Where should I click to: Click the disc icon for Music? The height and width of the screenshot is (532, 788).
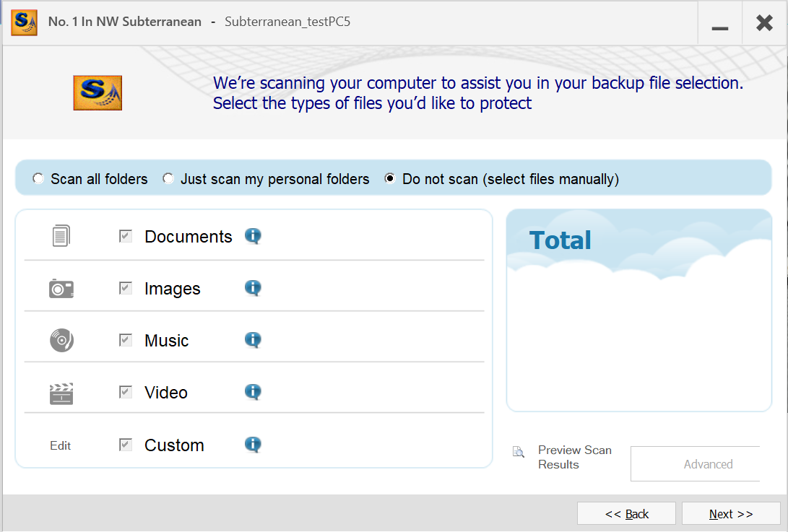61,340
